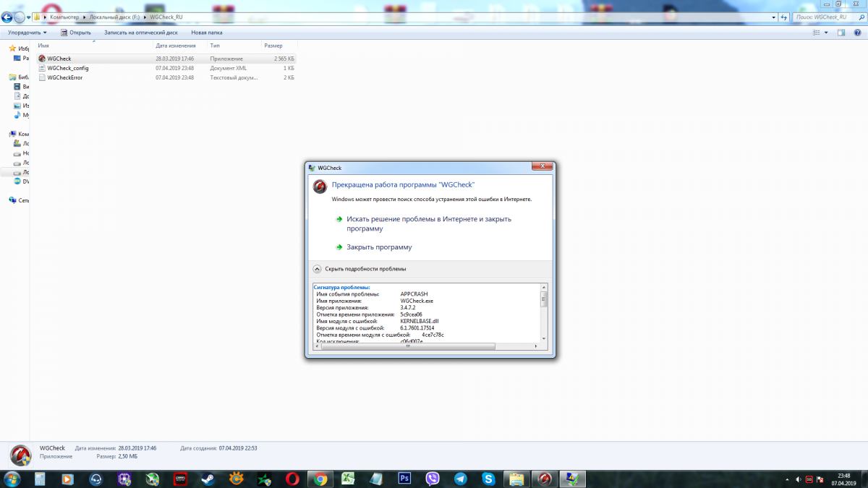Choose Закрыть программу in the crash dialog
The image size is (868, 488).
pos(379,247)
